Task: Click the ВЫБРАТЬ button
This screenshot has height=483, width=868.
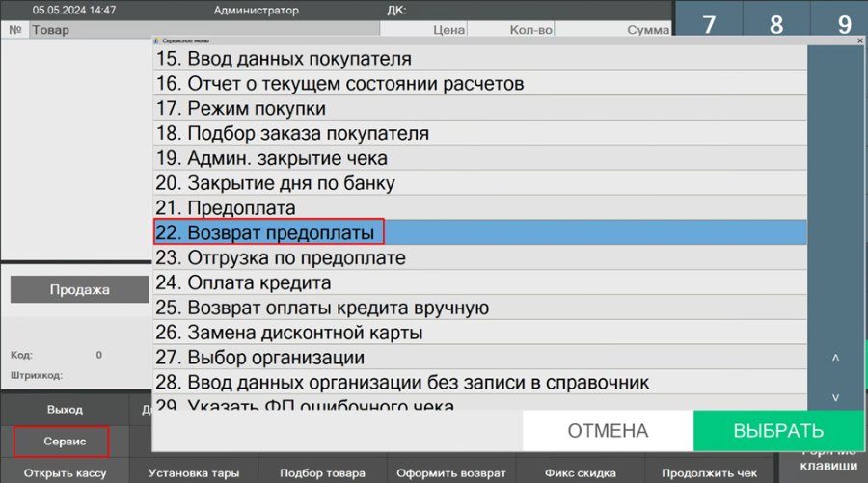Action: point(777,430)
